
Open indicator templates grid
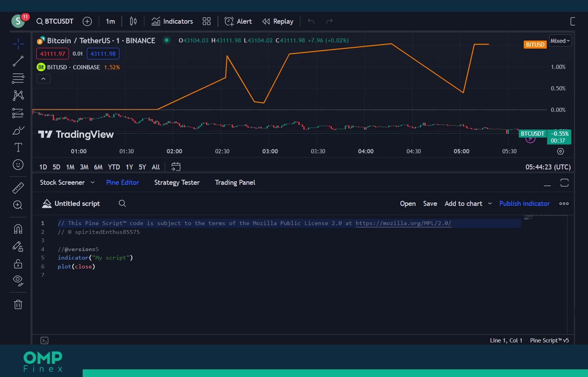[x=206, y=21]
